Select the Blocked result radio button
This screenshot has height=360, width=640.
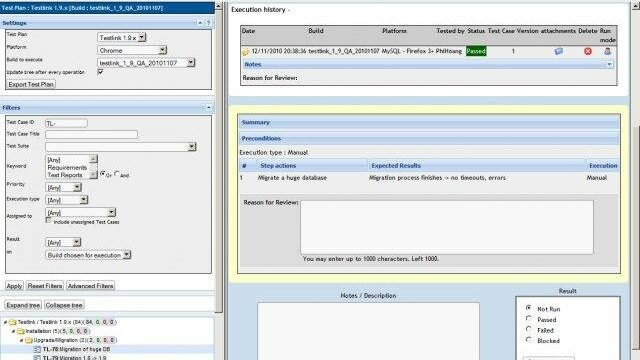[x=529, y=340]
